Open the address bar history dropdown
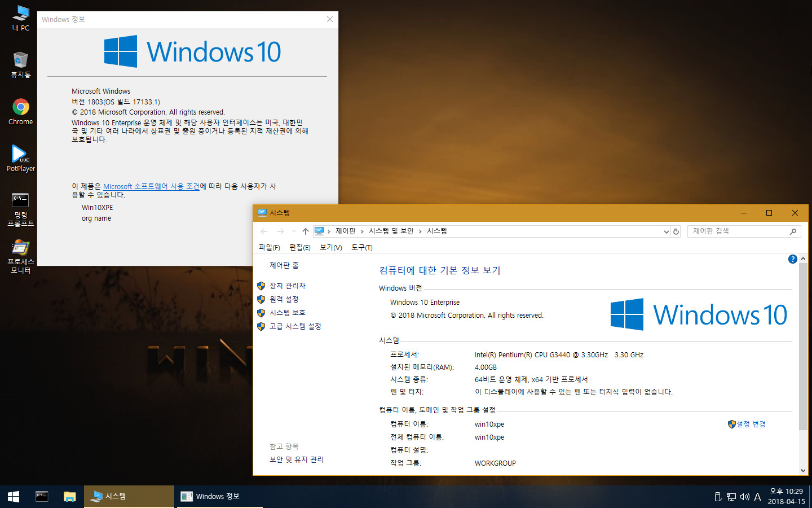Viewport: 812px width, 508px height. (x=666, y=231)
